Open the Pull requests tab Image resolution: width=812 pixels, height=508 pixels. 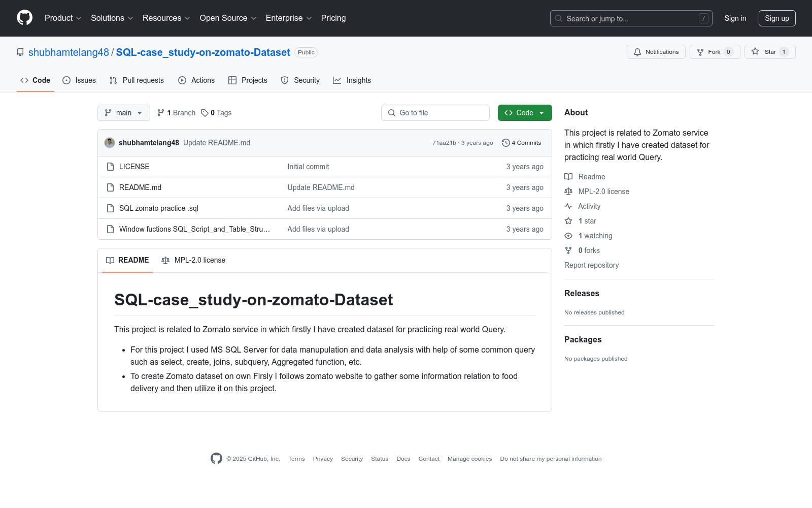[x=137, y=80]
